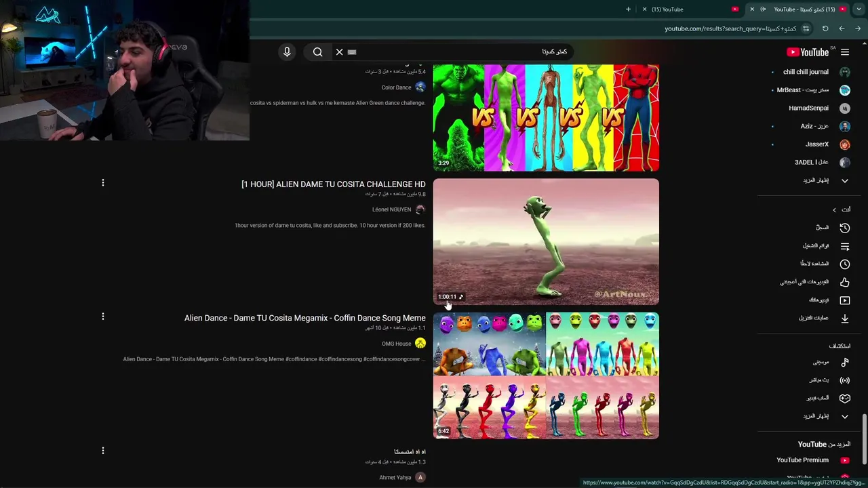Open Live broadcast icon in Explore
This screenshot has height=488, width=868.
point(845,380)
